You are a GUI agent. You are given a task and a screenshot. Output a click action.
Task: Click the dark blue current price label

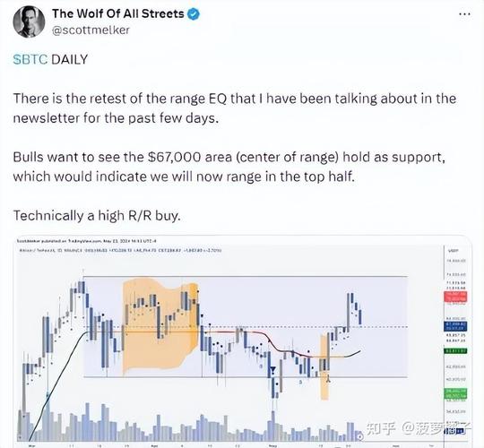click(455, 326)
